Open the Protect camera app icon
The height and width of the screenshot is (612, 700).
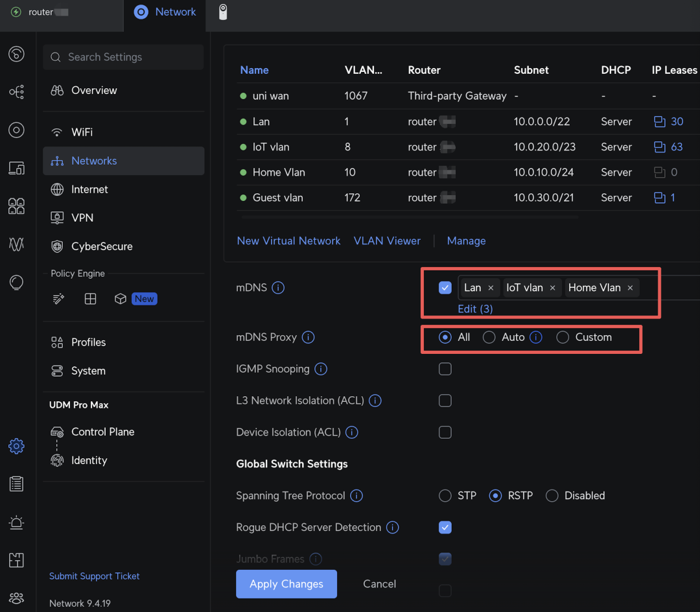[223, 12]
